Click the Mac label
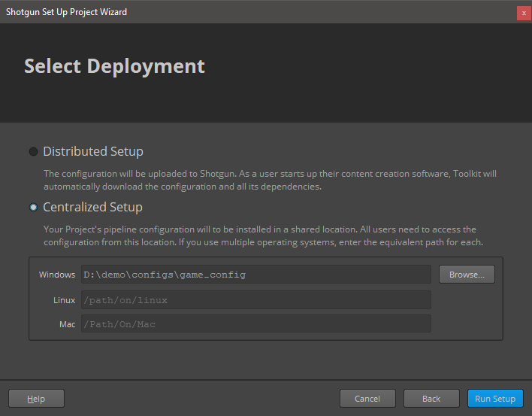This screenshot has width=532, height=416. click(67, 324)
